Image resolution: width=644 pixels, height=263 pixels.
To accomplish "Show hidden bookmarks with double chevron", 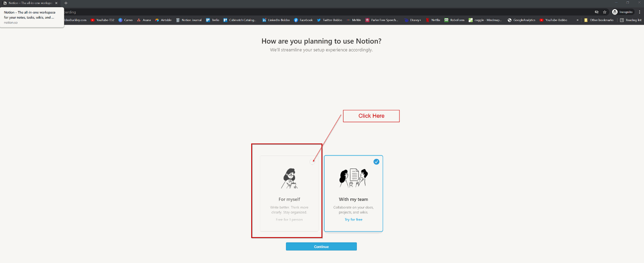I will pyautogui.click(x=578, y=20).
